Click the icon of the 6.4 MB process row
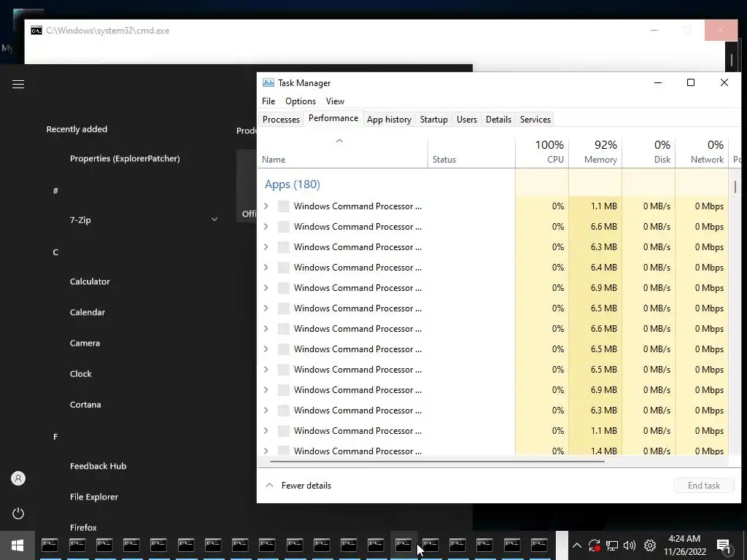Viewport: 747px width, 560px height. click(284, 267)
